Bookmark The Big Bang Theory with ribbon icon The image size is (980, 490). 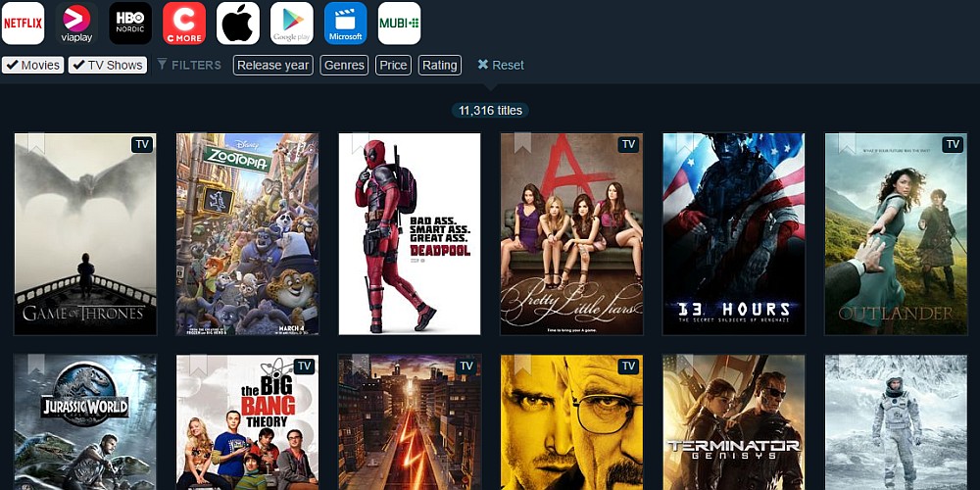[199, 365]
